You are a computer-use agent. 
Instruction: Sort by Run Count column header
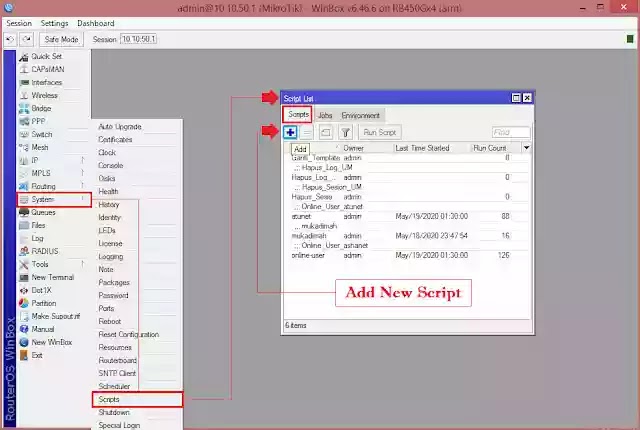489,148
